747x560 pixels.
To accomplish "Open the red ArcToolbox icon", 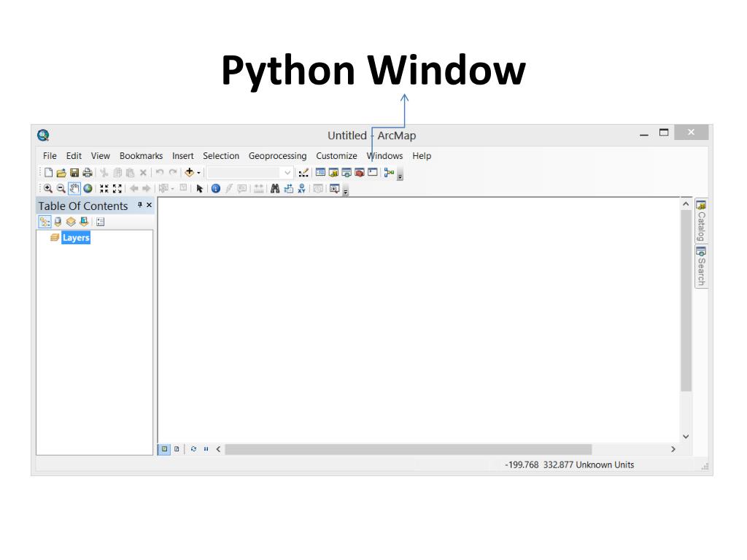I will tap(359, 172).
